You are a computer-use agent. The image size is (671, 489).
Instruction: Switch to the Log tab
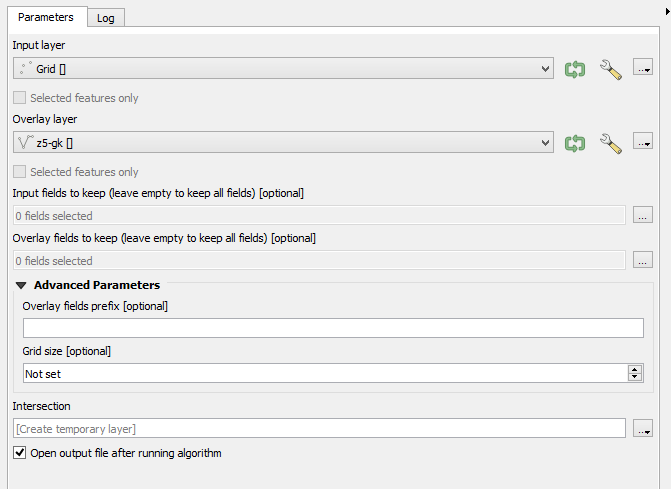[105, 18]
